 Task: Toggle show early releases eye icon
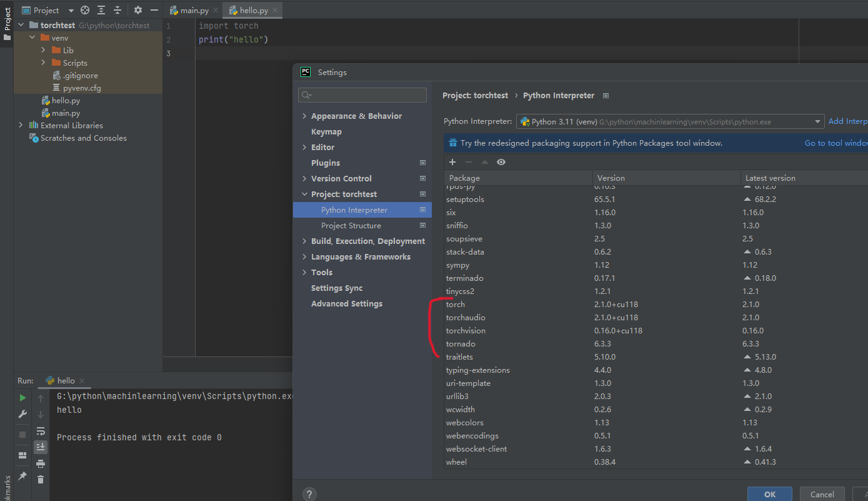pyautogui.click(x=501, y=162)
